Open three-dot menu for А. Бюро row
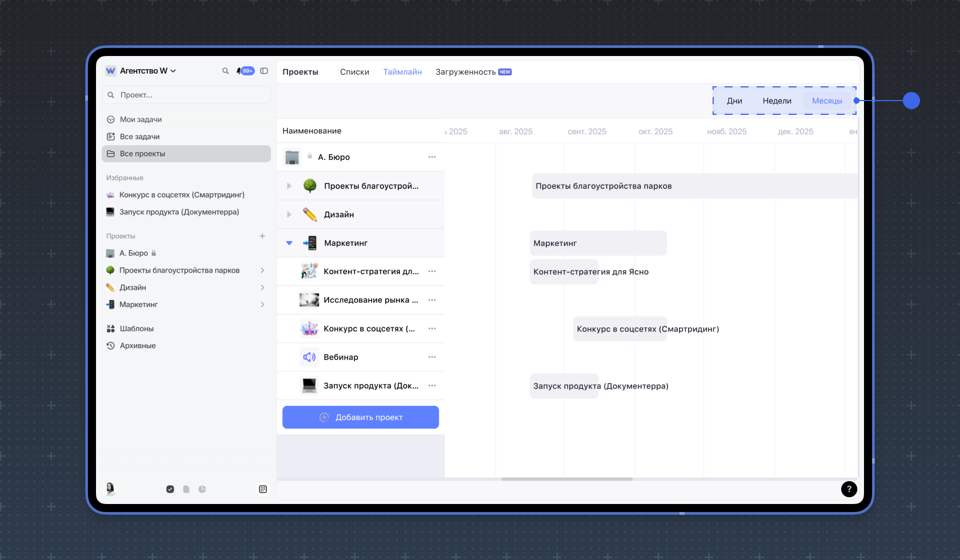Screen dimensions: 960x560 coord(432,157)
